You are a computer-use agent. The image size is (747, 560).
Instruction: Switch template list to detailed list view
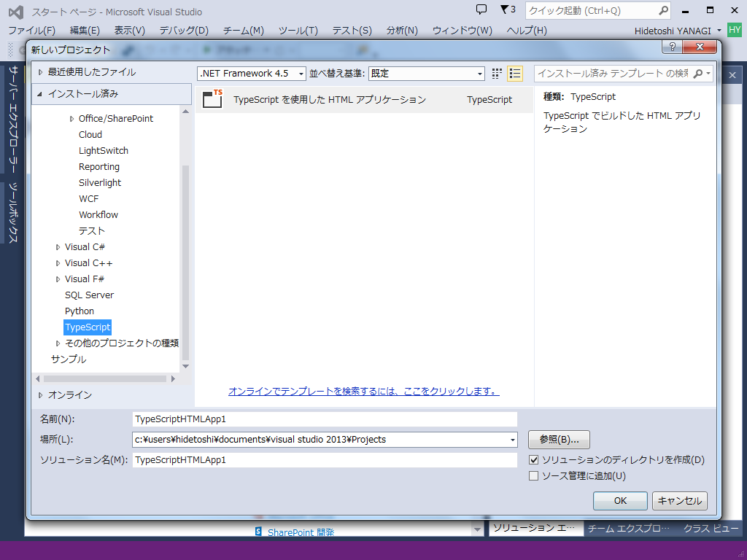coord(514,73)
